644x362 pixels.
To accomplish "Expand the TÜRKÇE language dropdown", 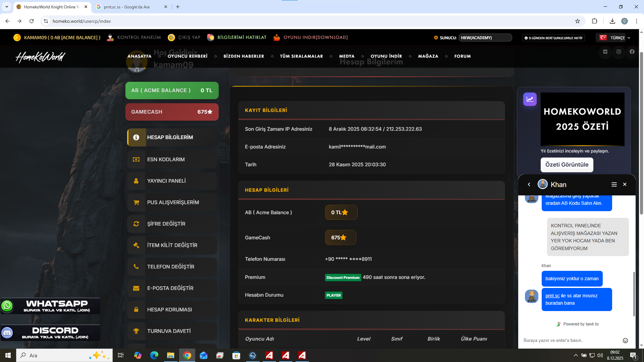I will (x=615, y=38).
